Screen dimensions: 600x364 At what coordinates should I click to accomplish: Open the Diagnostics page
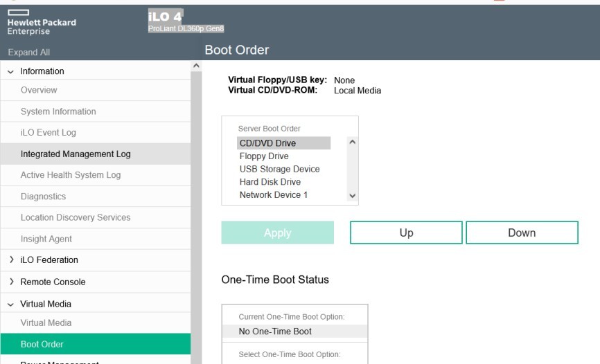click(x=43, y=197)
